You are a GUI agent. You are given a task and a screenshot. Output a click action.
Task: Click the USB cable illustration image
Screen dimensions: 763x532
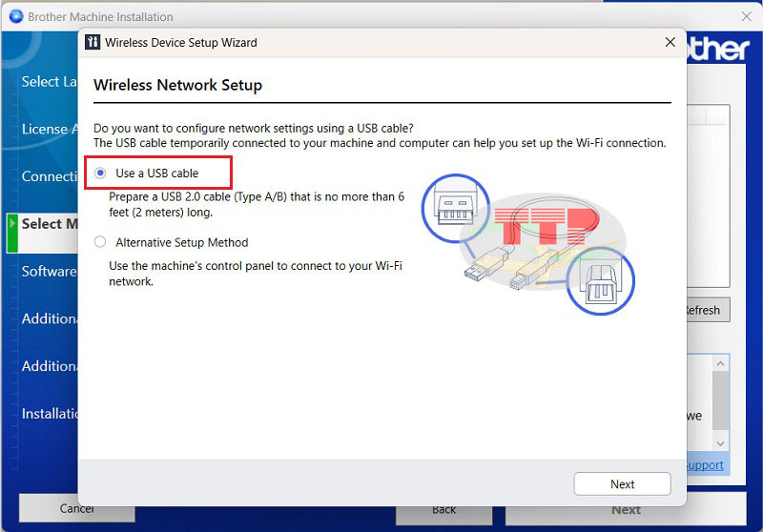(528, 244)
